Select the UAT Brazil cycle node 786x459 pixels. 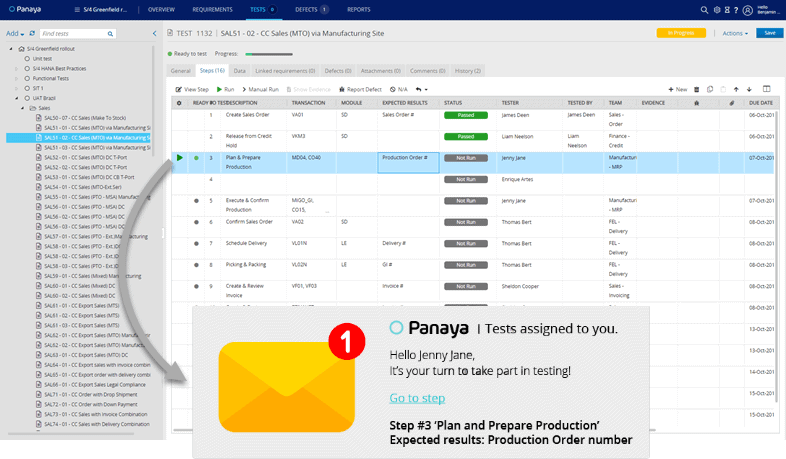(27, 98)
